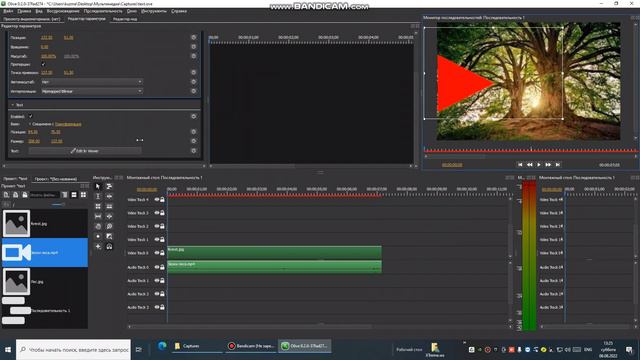Hide Video Track 4 with eye icon

click(x=157, y=200)
